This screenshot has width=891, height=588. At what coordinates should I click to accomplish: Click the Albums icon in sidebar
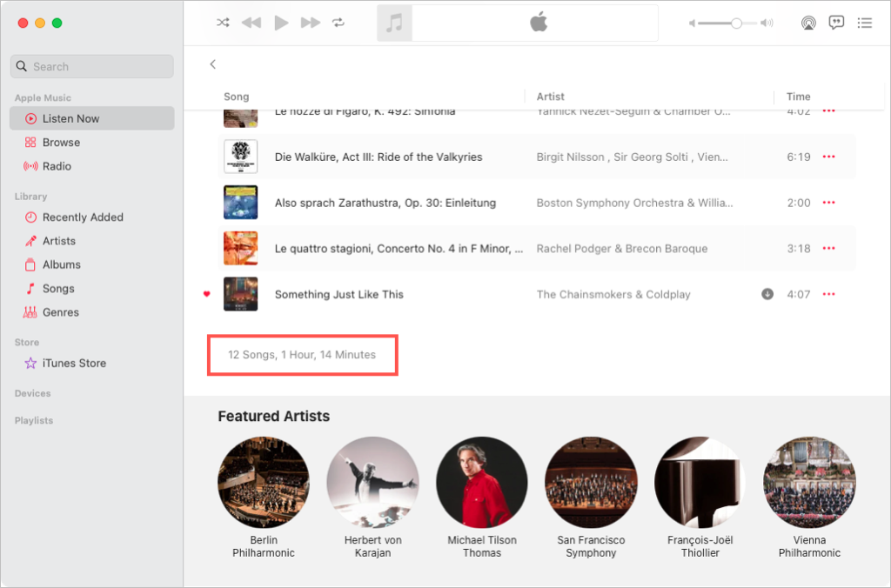coord(30,264)
